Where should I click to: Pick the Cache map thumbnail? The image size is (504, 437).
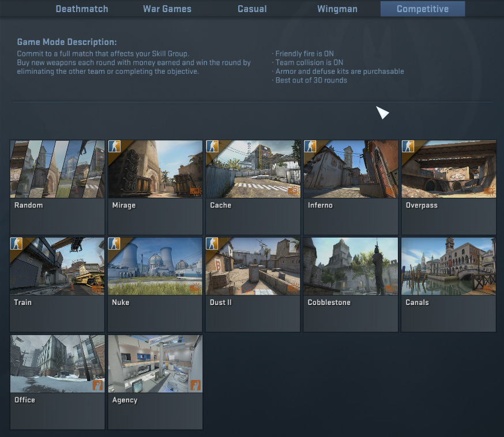253,169
